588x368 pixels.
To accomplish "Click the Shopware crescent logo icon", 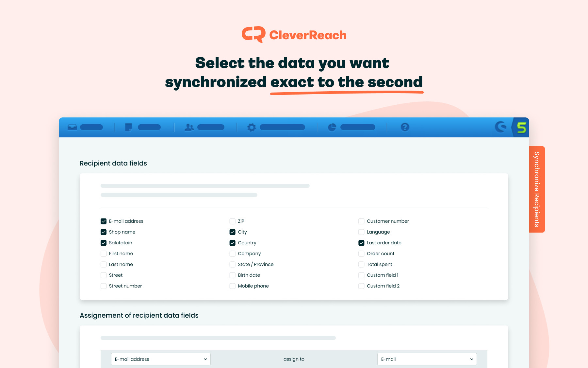I will [x=501, y=127].
